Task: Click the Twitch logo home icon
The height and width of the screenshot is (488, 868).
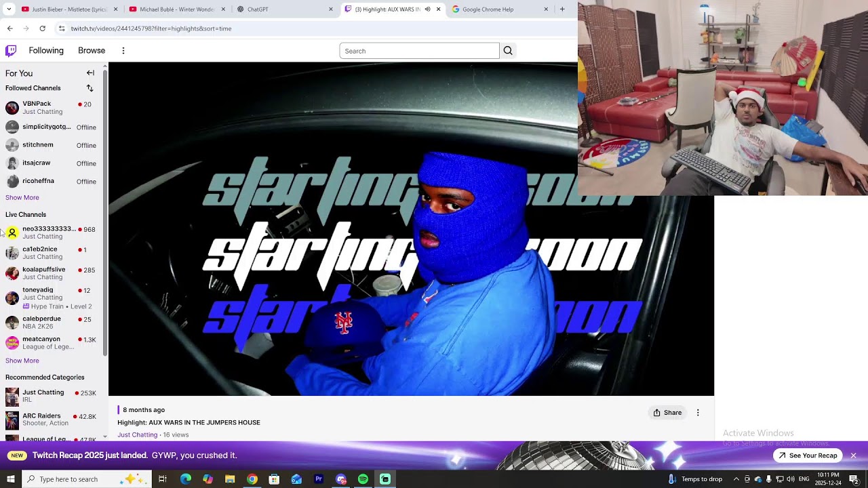Action: click(11, 51)
